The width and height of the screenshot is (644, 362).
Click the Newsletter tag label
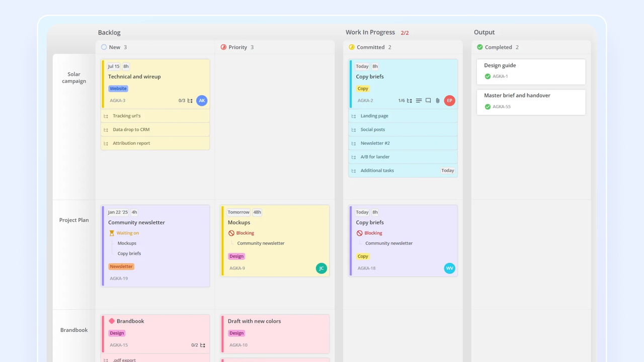coord(121,266)
